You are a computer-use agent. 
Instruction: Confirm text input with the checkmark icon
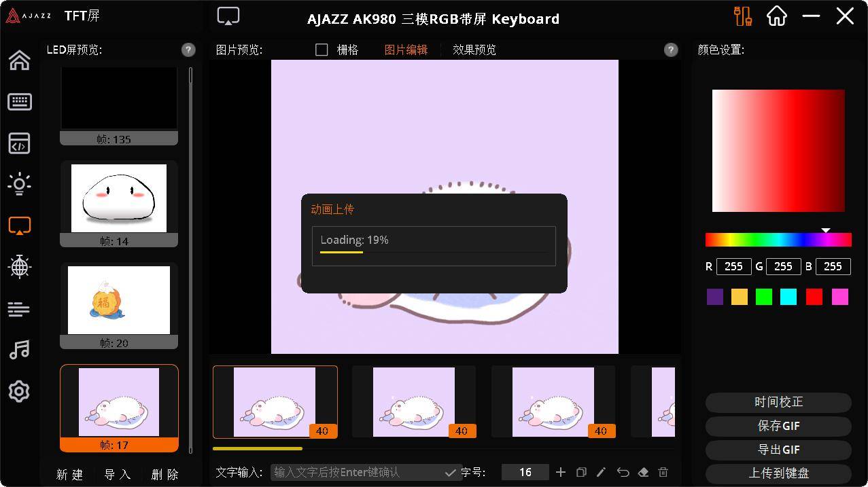[x=450, y=473]
